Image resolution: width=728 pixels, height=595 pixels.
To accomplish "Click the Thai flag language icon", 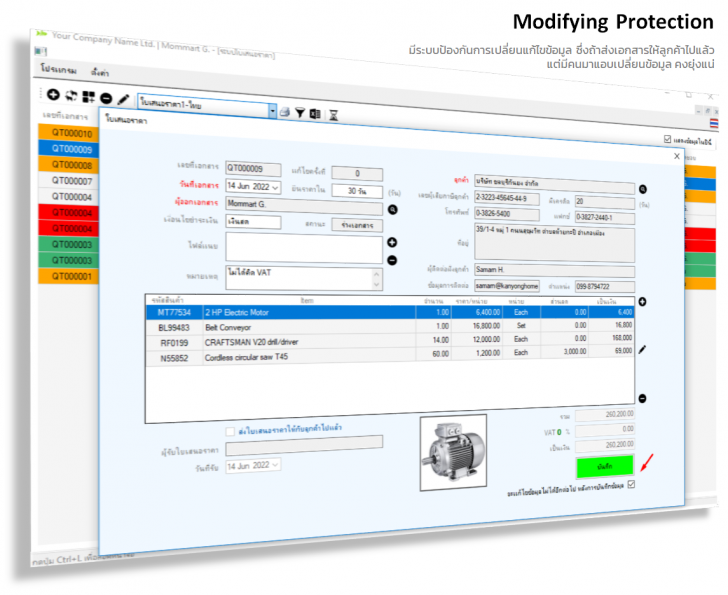I will click(714, 123).
